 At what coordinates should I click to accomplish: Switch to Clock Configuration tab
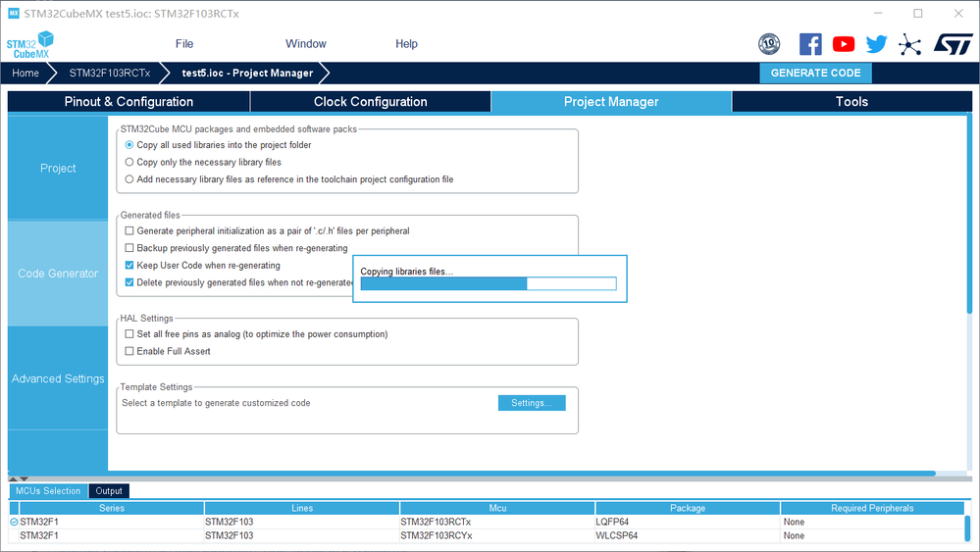click(x=371, y=102)
